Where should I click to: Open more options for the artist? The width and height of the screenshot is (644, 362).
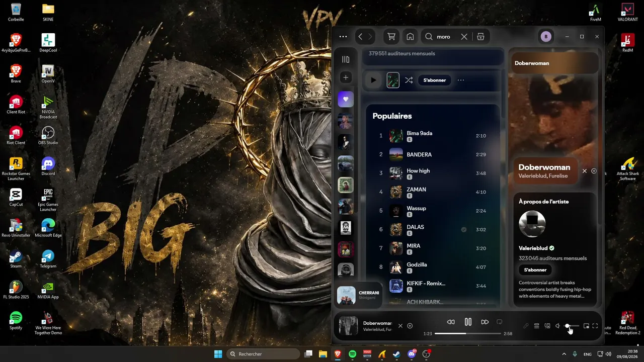461,80
